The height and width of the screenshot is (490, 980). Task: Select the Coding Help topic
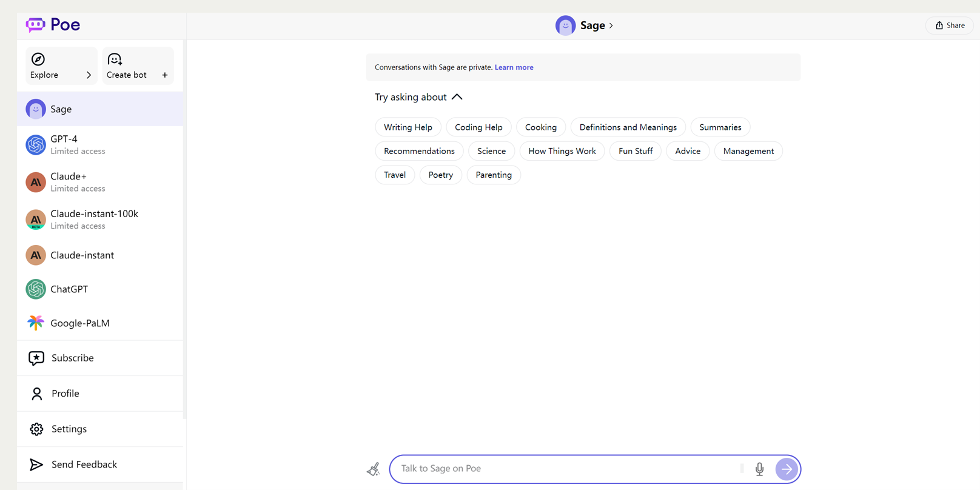[478, 127]
